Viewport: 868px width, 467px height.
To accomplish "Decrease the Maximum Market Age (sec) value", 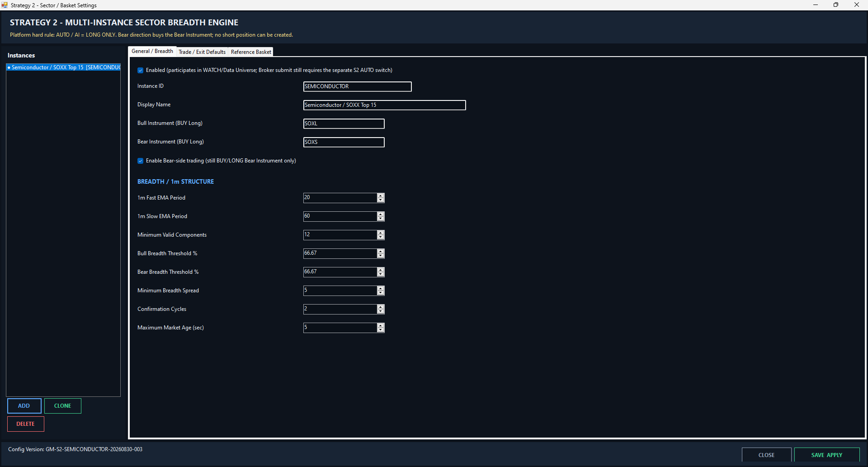I will 381,330.
